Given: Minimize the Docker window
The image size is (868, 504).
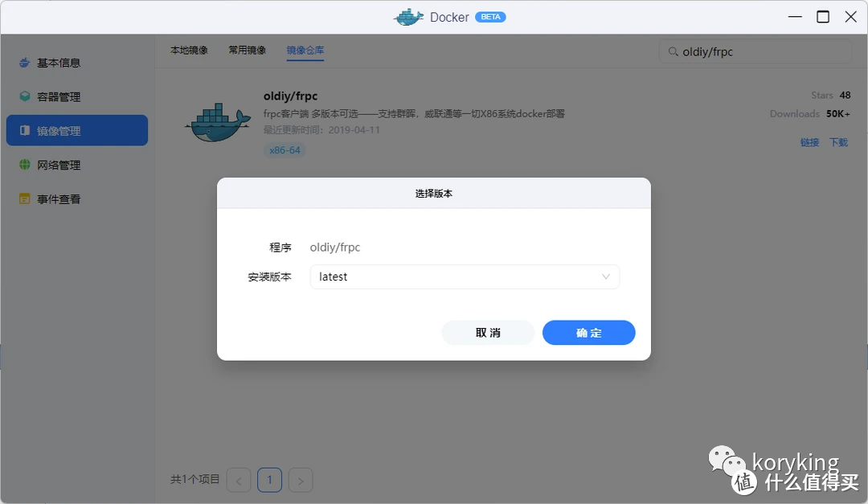Looking at the screenshot, I should point(795,17).
